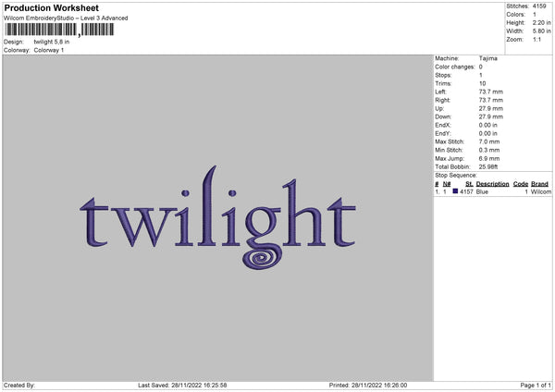Click the embroidered "twilight" design preview

(217, 217)
